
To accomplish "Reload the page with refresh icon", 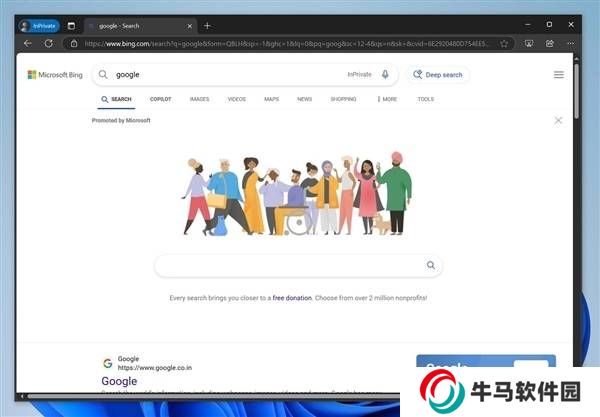I will tap(48, 43).
